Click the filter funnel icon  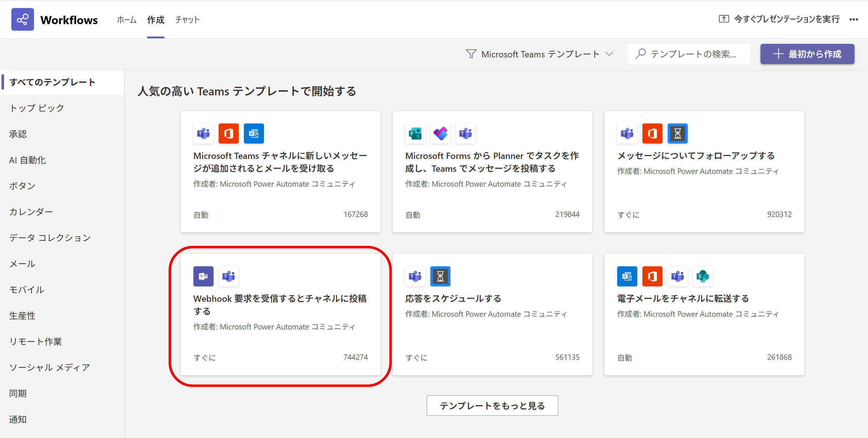click(471, 54)
